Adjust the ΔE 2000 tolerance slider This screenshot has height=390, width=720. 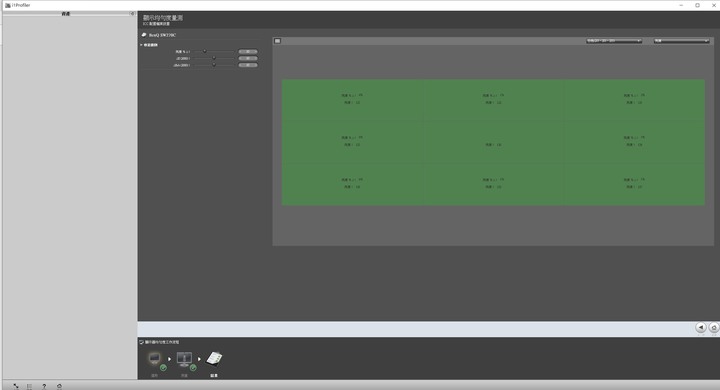coord(214,58)
